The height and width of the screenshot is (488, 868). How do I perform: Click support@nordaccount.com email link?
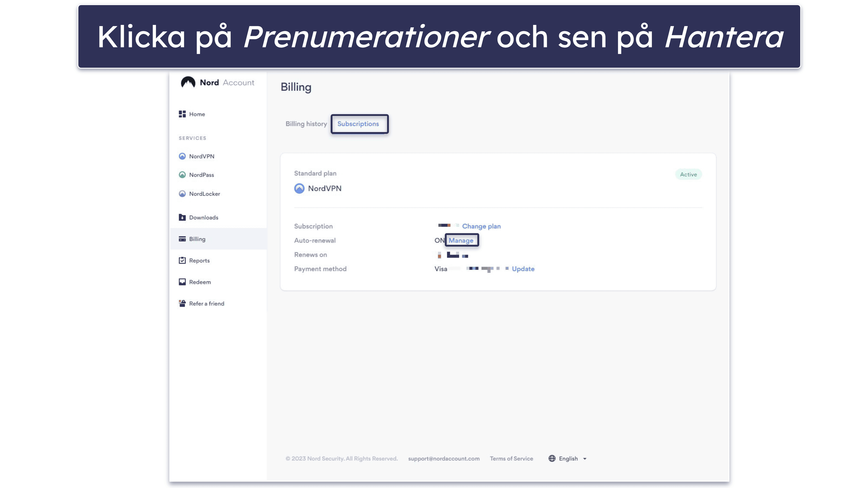pyautogui.click(x=444, y=458)
